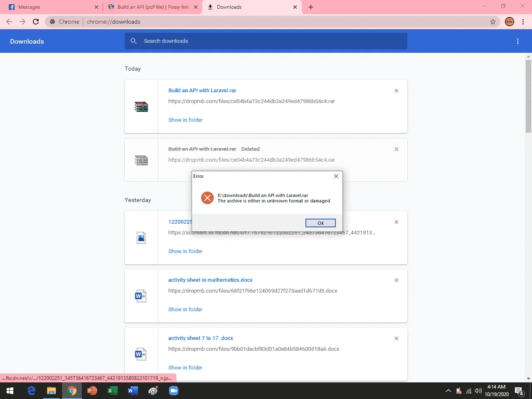
Task: Click Word icon of activity sheet in mathematics.docx
Action: click(x=141, y=296)
